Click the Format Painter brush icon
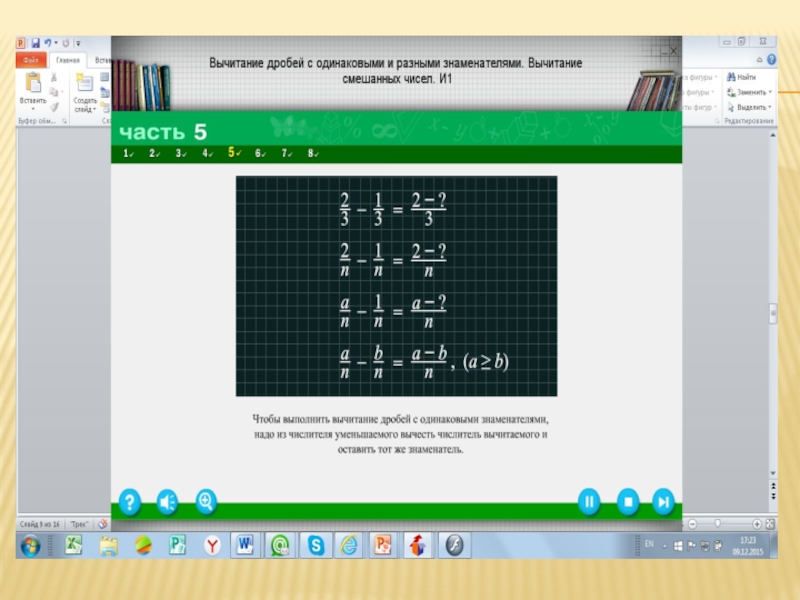The image size is (800, 600). click(54, 107)
